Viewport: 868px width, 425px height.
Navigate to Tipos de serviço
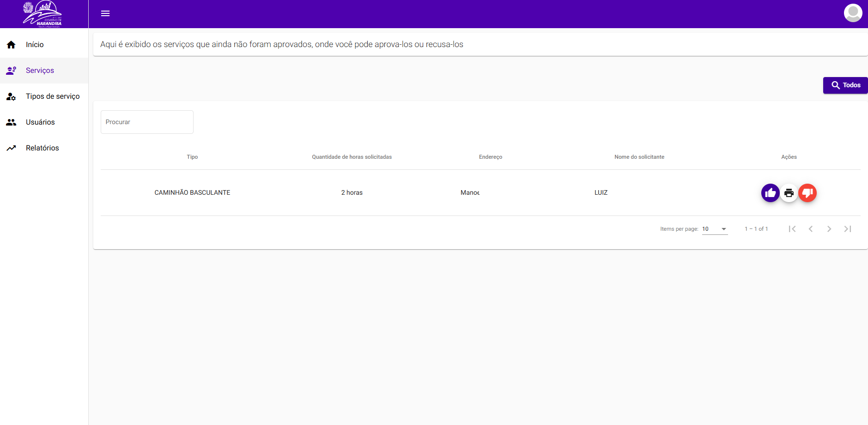(44, 96)
